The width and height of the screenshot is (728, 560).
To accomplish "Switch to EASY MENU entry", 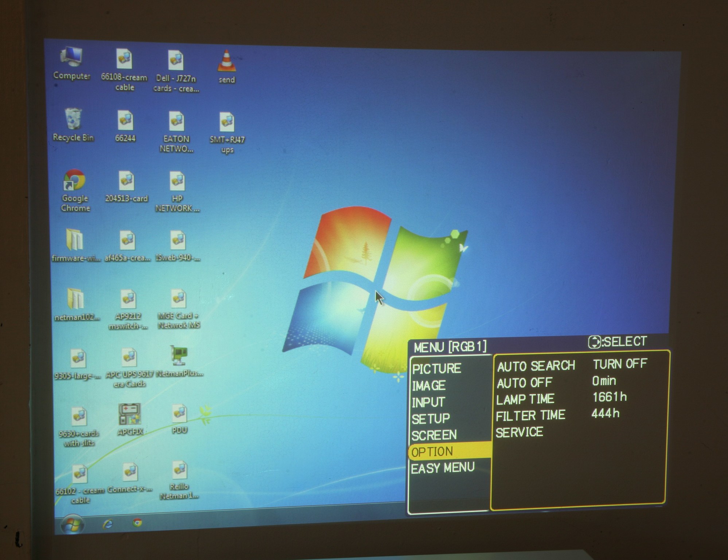I will tap(443, 468).
